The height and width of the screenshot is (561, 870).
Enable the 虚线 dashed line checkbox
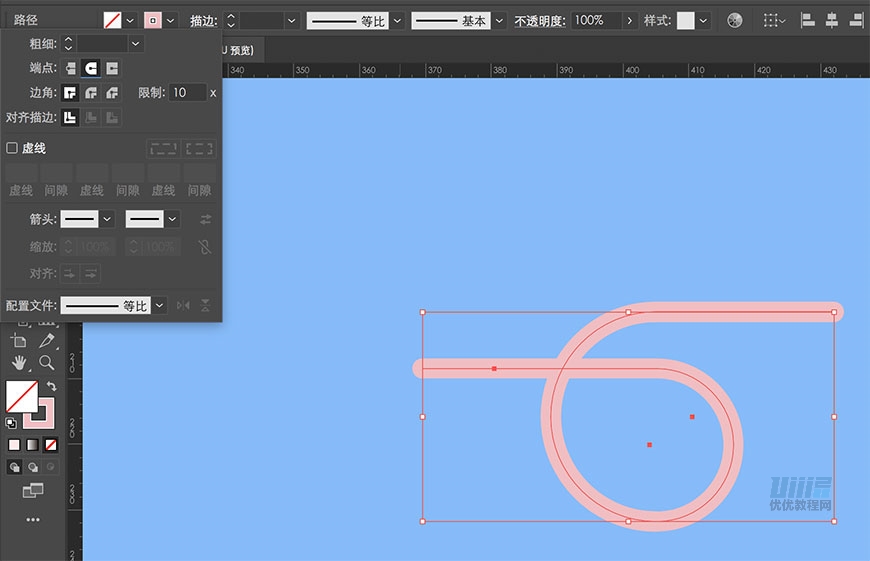pyautogui.click(x=12, y=148)
